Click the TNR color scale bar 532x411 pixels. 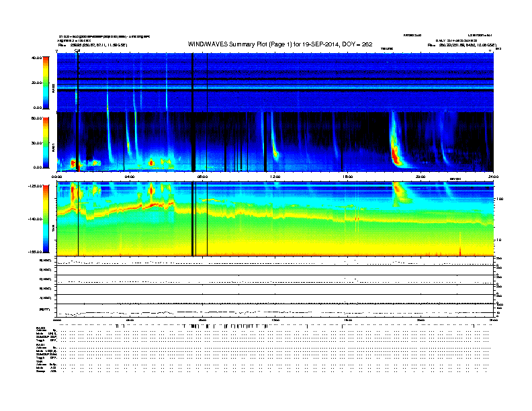click(46, 219)
